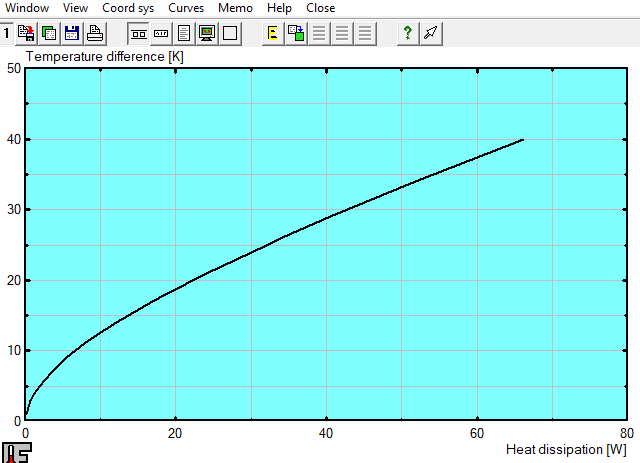
Task: Click the end point of the black curve
Action: point(522,140)
